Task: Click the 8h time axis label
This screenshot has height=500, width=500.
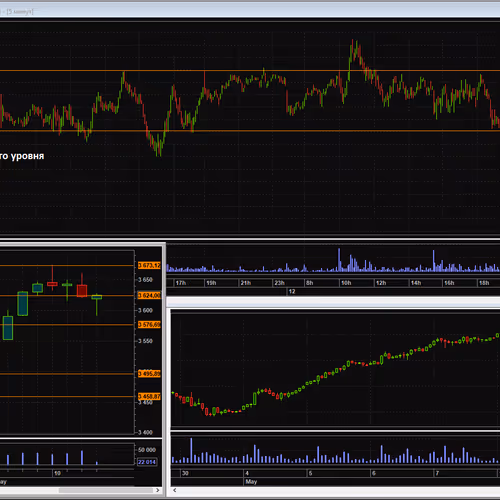Action: coord(310,283)
